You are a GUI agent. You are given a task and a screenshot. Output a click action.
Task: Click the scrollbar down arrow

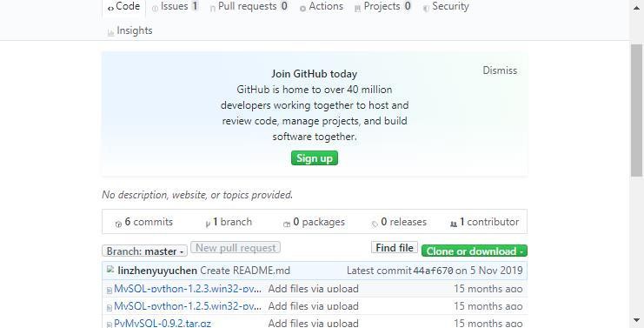pyautogui.click(x=636, y=320)
